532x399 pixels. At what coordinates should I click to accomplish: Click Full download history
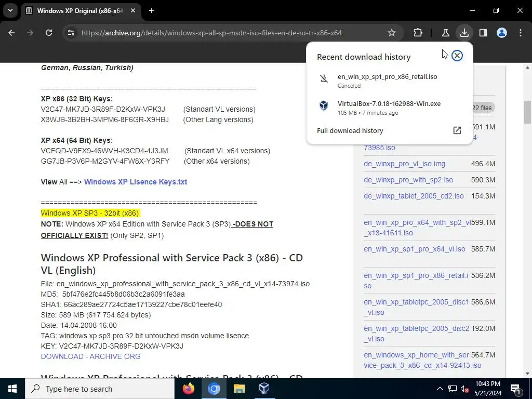350,130
